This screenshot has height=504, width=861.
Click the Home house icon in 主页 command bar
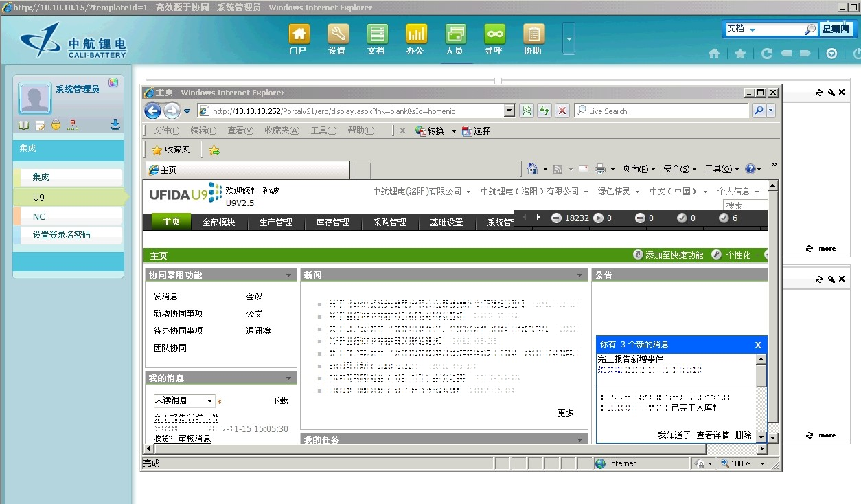coord(533,169)
